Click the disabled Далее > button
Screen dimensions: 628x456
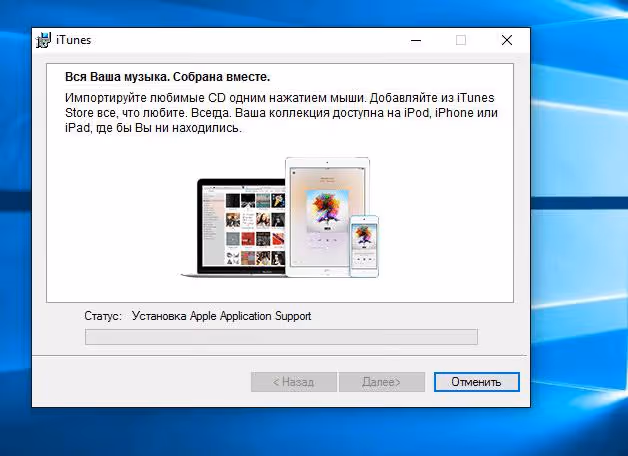click(x=382, y=382)
